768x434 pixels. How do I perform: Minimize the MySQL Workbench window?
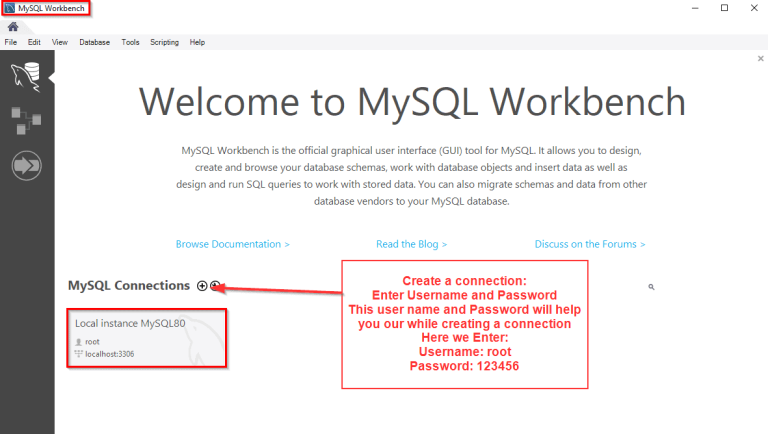coord(695,8)
